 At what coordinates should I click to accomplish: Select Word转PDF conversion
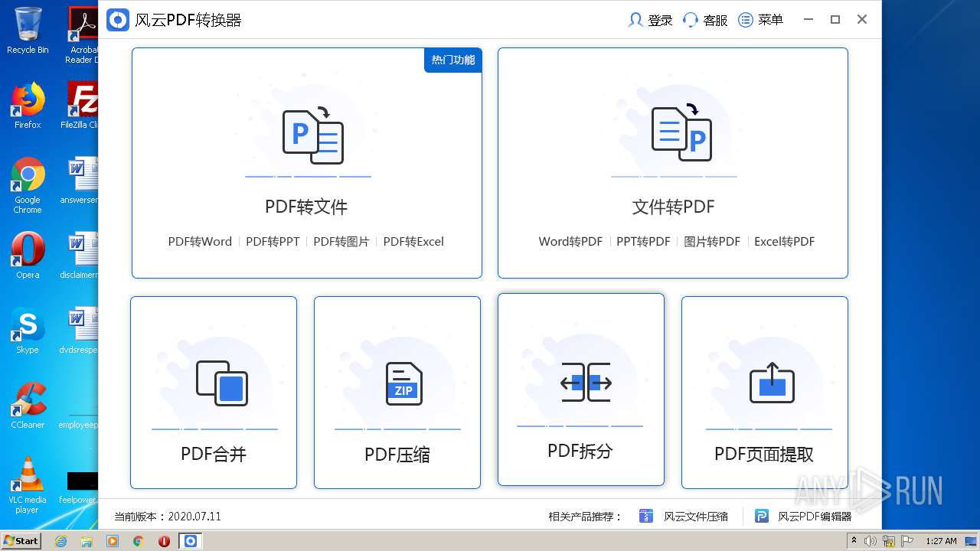pyautogui.click(x=570, y=241)
